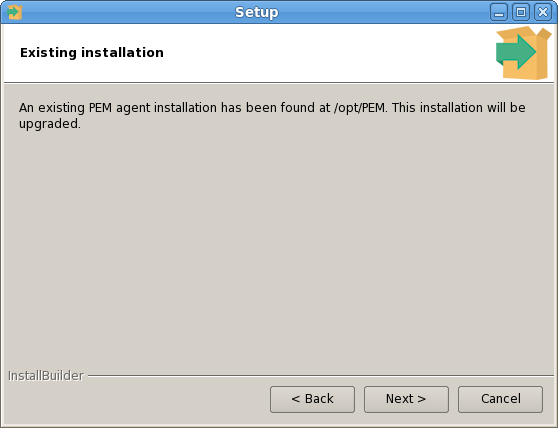Viewport: 558px width, 428px height.
Task: Click the word upgraded in message
Action: pos(49,124)
